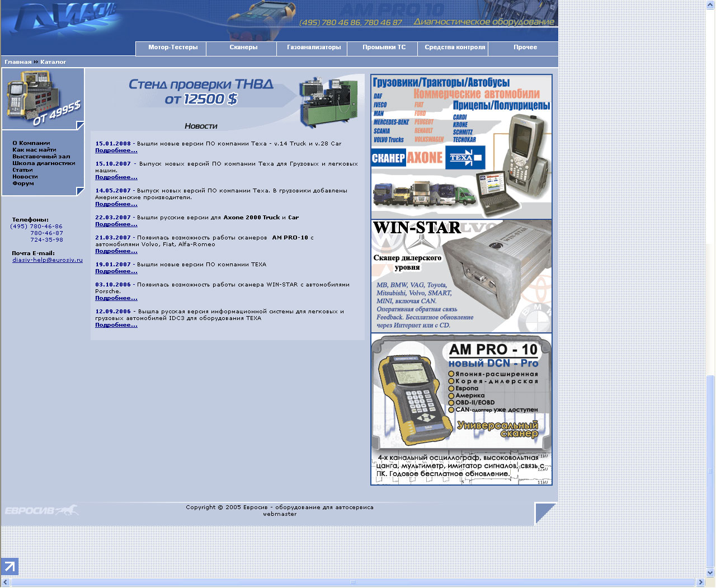Open Подробнее for the 19.01.2007 news
This screenshot has width=716, height=588.
point(116,271)
